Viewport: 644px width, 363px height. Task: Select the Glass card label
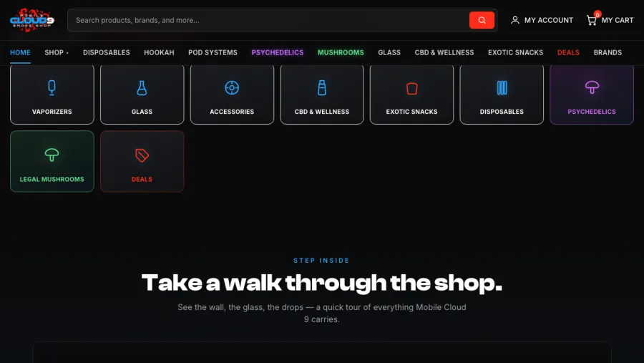142,112
